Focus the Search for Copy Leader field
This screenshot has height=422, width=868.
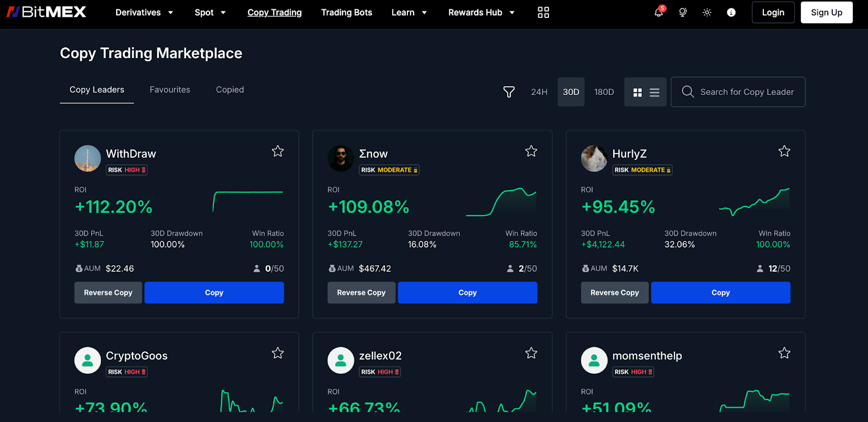pos(738,92)
